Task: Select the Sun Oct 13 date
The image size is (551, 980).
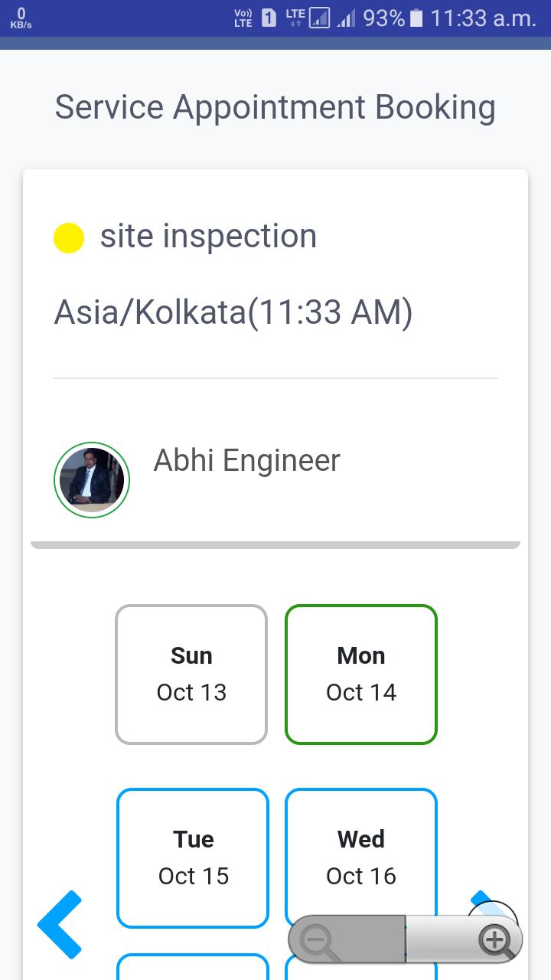Action: (x=191, y=675)
